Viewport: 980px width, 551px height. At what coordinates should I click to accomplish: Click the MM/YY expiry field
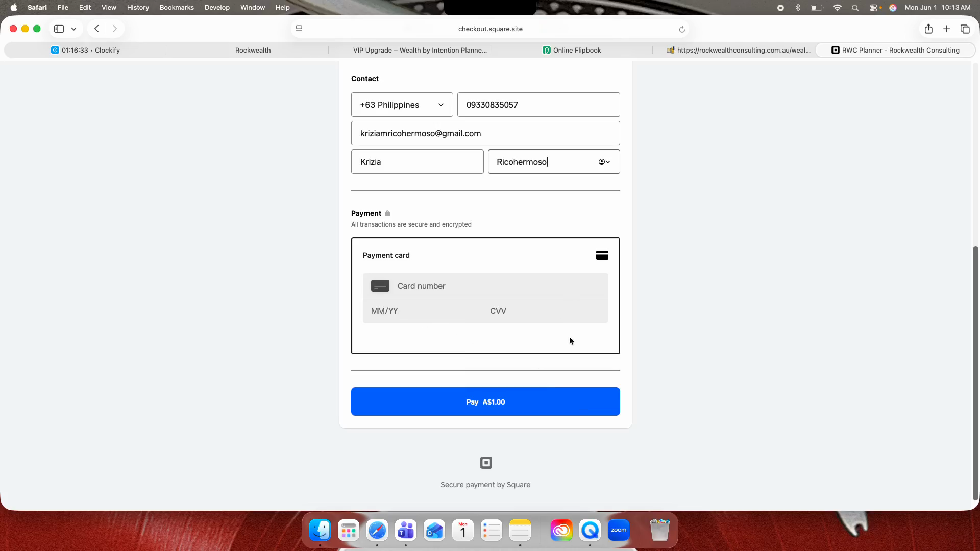tap(423, 311)
